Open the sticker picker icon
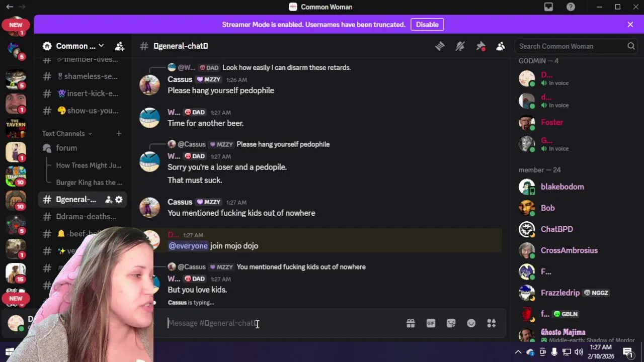The height and width of the screenshot is (362, 644). [451, 323]
